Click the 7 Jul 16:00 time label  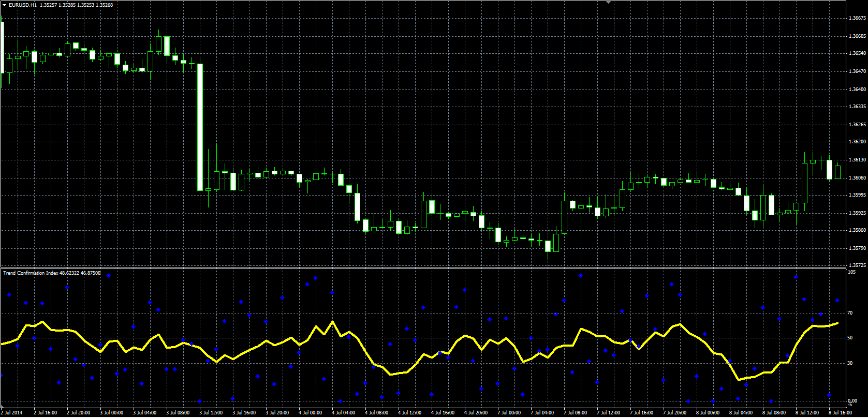[x=642, y=413]
